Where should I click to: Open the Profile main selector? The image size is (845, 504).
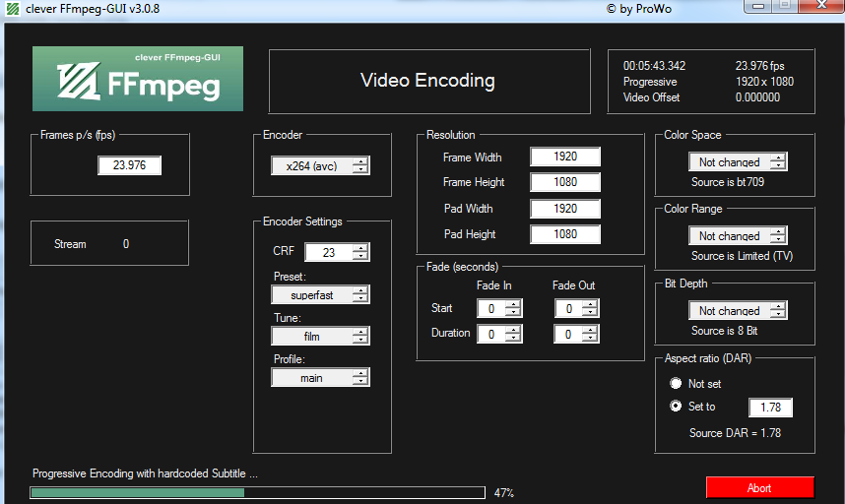pos(320,377)
